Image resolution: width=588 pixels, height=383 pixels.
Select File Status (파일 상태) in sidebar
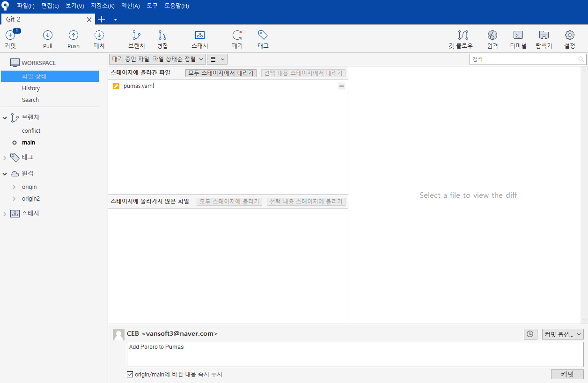(x=50, y=76)
